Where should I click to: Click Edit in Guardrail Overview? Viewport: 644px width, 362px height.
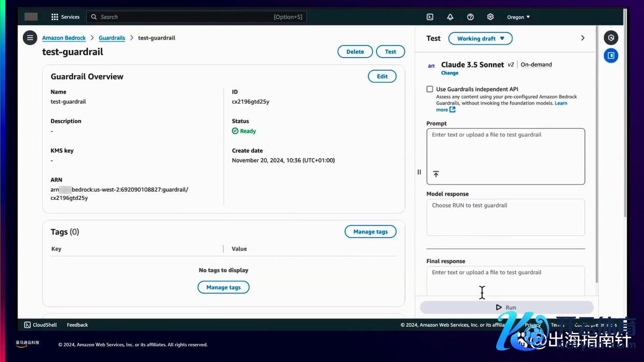coord(382,77)
